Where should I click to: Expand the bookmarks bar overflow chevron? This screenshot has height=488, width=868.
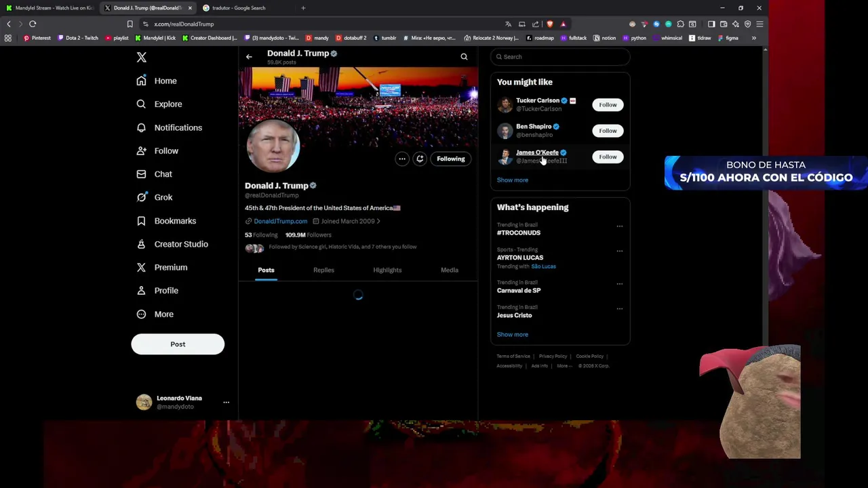point(753,38)
